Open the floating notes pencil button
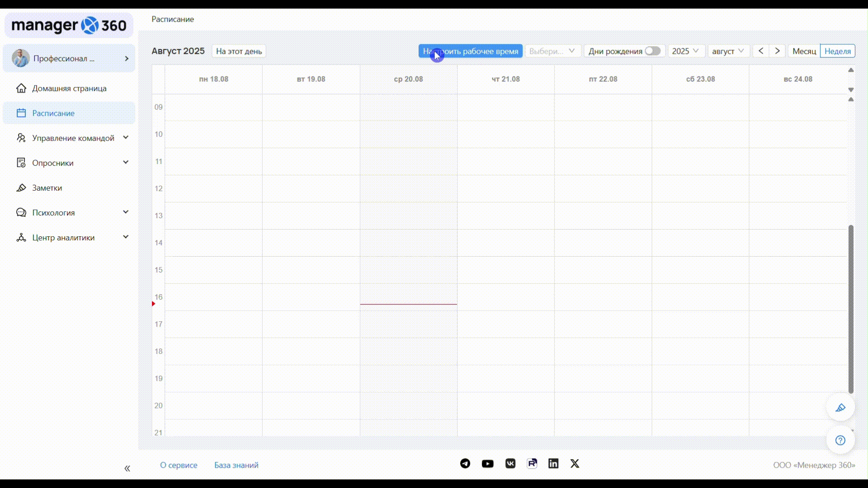 [x=840, y=408]
